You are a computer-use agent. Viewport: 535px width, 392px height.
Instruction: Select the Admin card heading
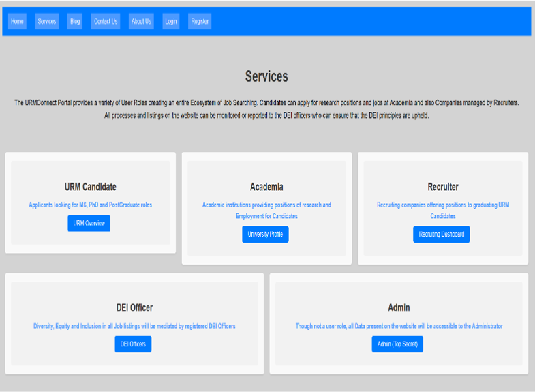[x=399, y=307]
